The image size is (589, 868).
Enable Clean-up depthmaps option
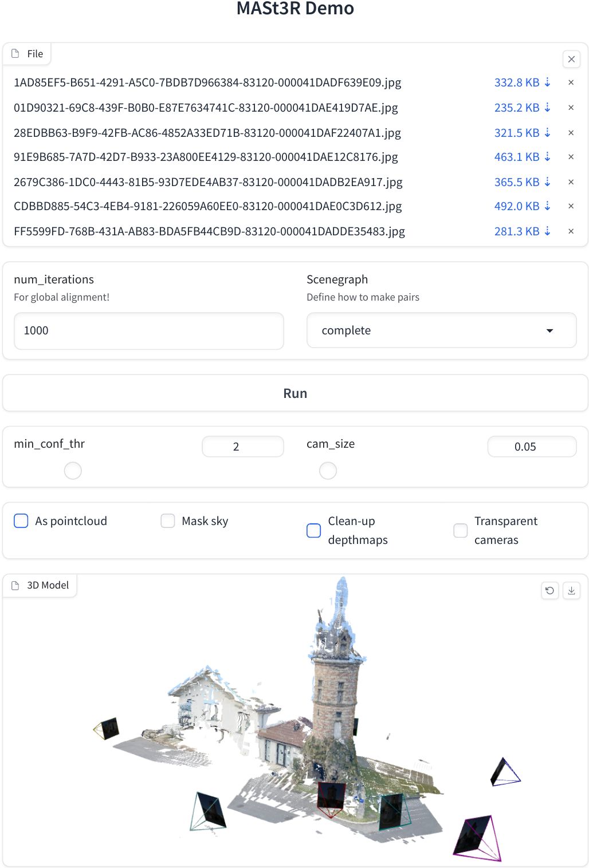point(314,531)
